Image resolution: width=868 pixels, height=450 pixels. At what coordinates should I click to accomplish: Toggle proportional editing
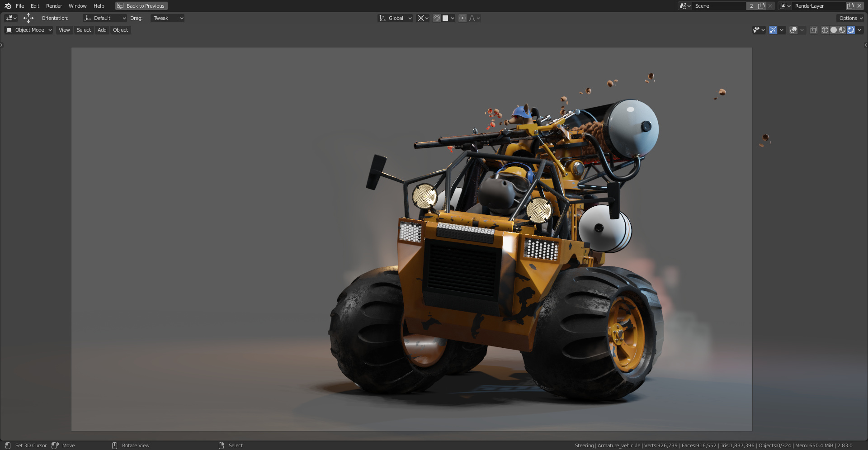[462, 18]
